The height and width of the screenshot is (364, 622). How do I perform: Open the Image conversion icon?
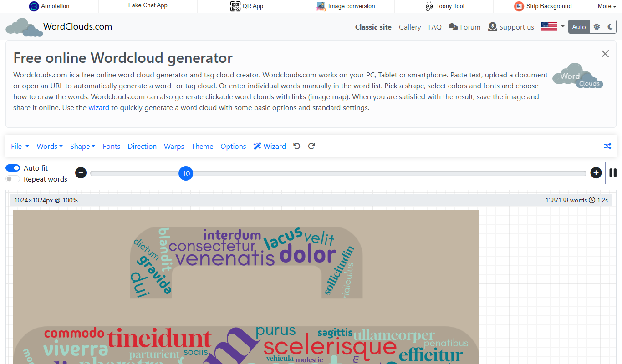coord(321,6)
